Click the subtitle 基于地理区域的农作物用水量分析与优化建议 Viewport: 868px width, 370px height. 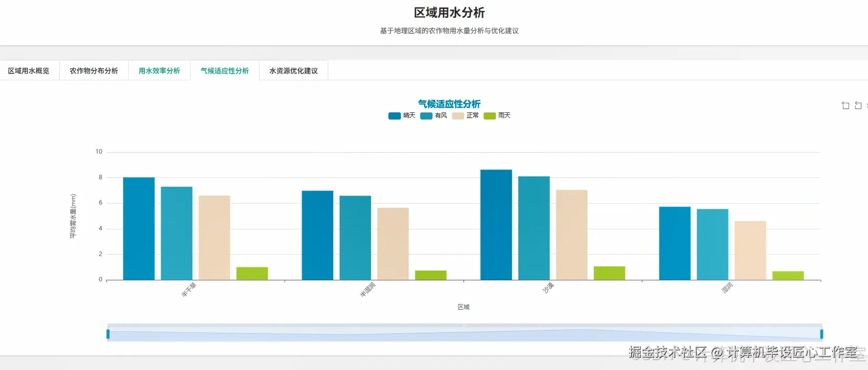449,31
